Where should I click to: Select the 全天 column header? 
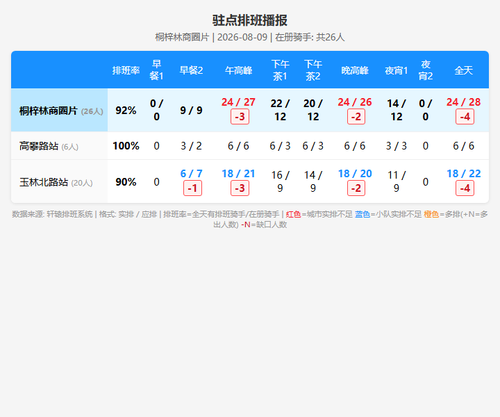tap(464, 70)
